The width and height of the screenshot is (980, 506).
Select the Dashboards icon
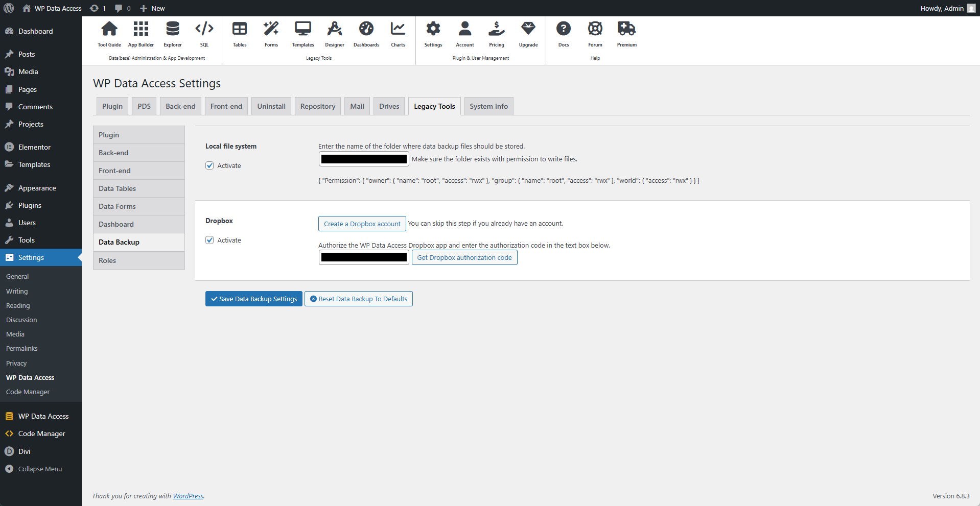pyautogui.click(x=366, y=34)
